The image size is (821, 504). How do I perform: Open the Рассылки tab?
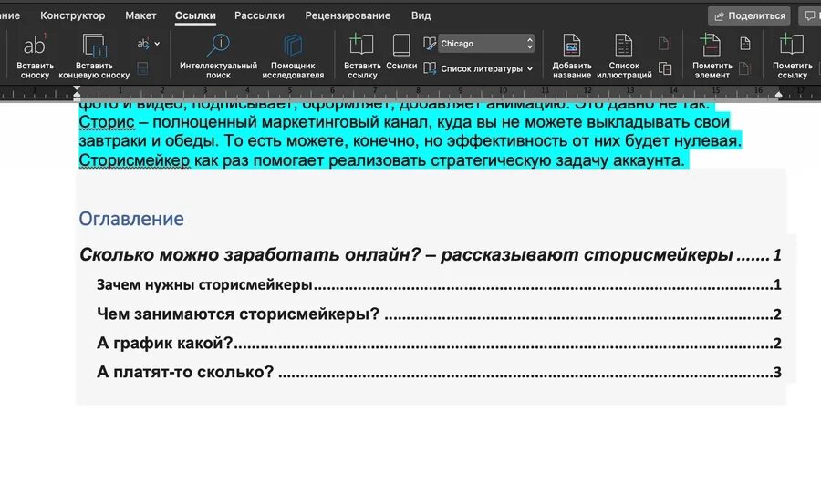pyautogui.click(x=260, y=15)
